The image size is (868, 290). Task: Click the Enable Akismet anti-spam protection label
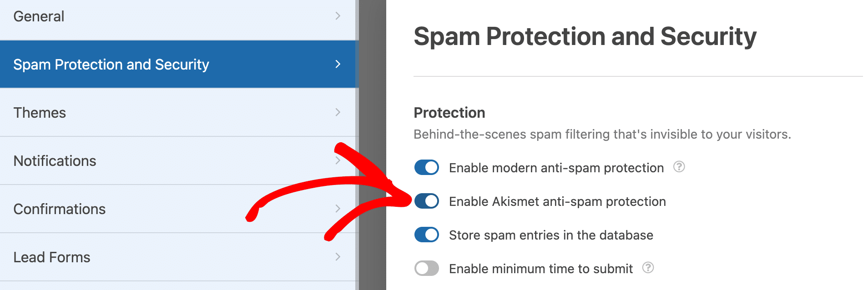pos(557,201)
